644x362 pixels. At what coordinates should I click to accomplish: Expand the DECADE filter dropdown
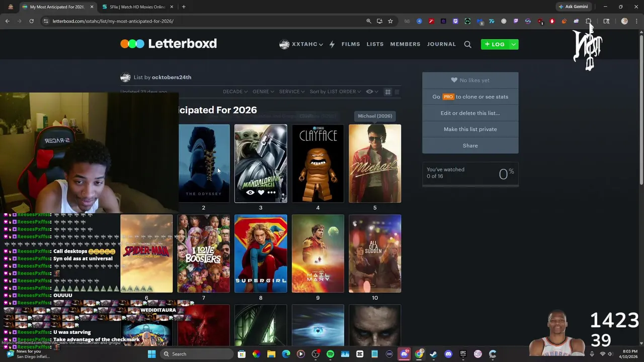[235, 92]
